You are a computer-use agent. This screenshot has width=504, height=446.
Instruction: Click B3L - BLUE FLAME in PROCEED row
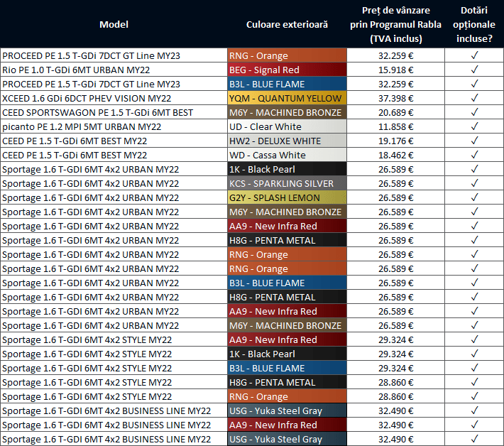pyautogui.click(x=287, y=84)
